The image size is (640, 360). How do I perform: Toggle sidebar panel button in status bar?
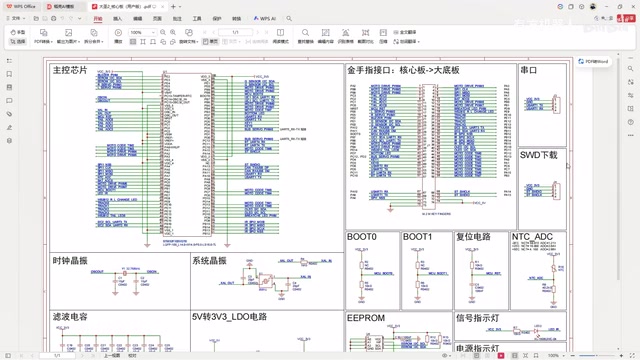8,356
